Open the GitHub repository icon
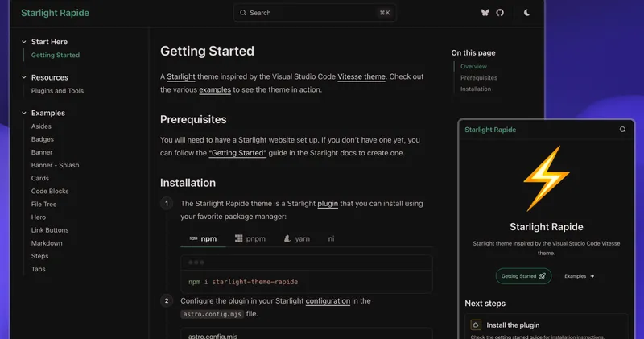This screenshot has width=644, height=339. (x=499, y=13)
